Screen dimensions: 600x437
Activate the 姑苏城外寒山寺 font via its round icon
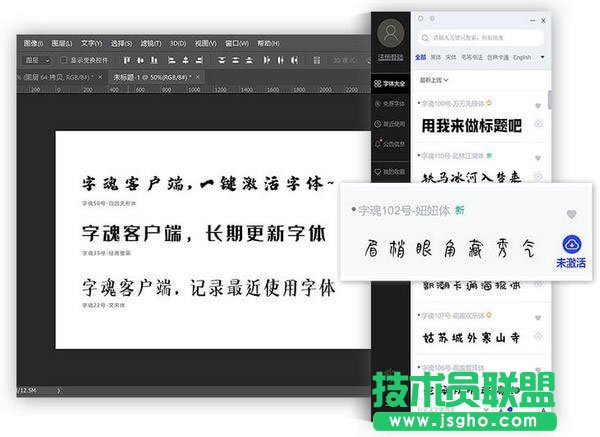click(538, 336)
